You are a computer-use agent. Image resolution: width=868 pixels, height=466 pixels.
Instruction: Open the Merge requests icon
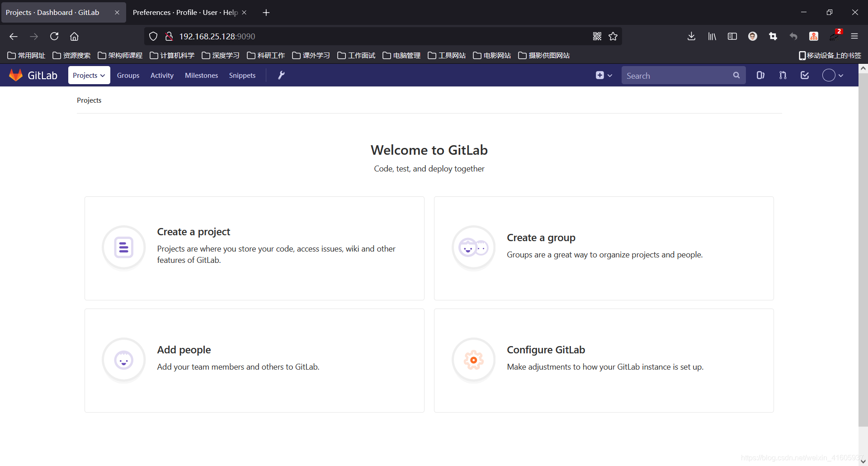coord(783,75)
